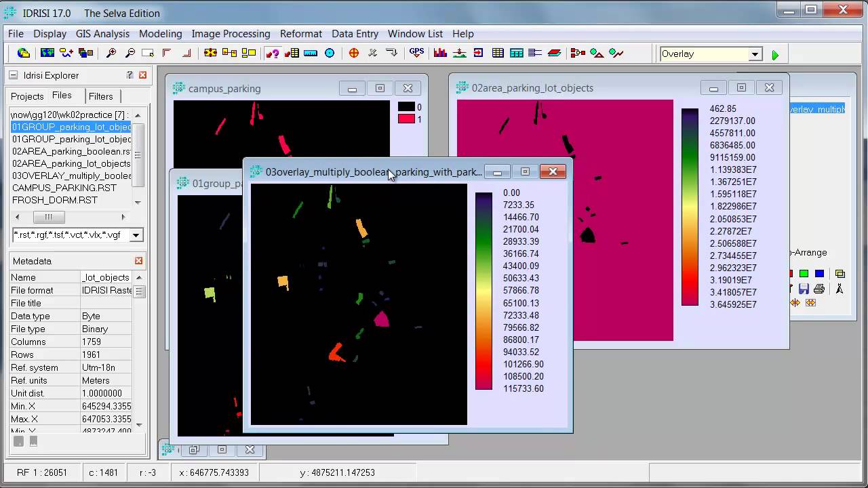868x488 pixels.
Task: Open the Image Processing menu
Action: click(x=231, y=33)
